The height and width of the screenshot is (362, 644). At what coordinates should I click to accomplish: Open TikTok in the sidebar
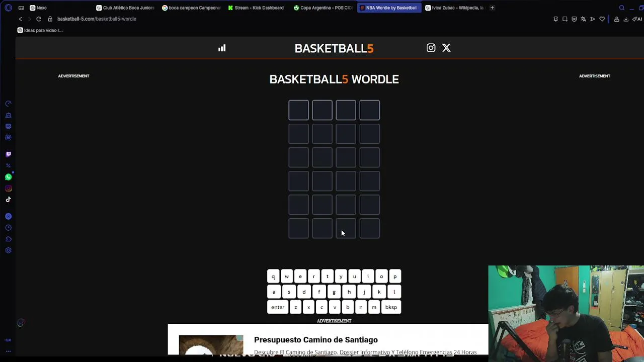(x=8, y=200)
